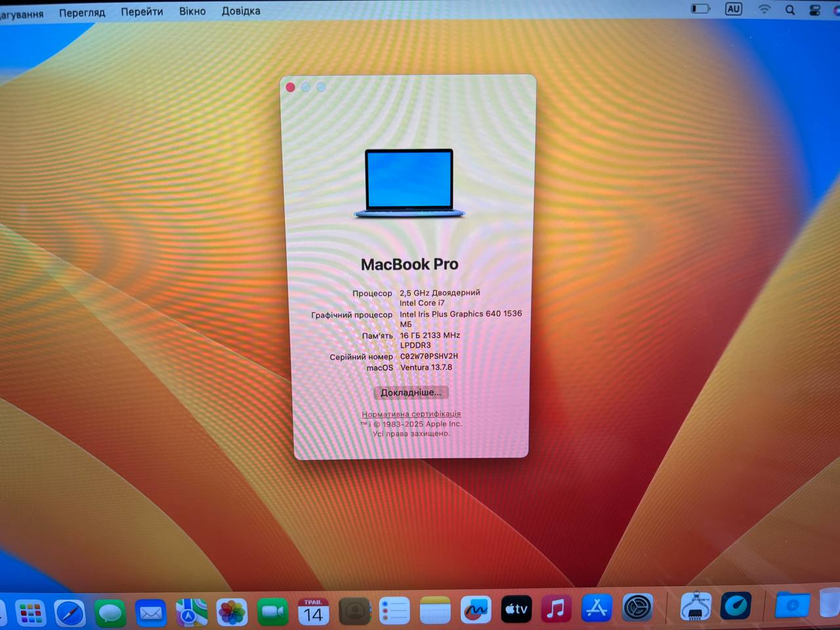Open the Maps app
The image size is (840, 630).
[x=192, y=612]
